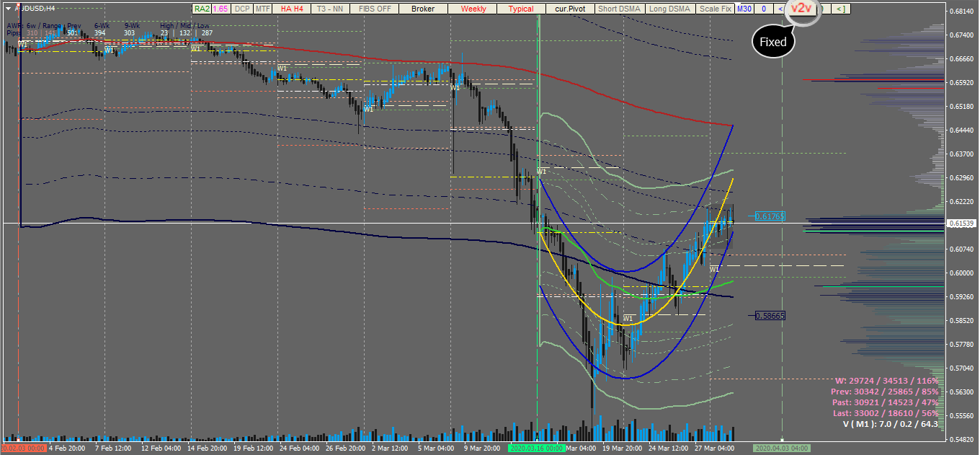Image resolution: width=980 pixels, height=455 pixels.
Task: Click the green '< ]' button
Action: coord(841,9)
